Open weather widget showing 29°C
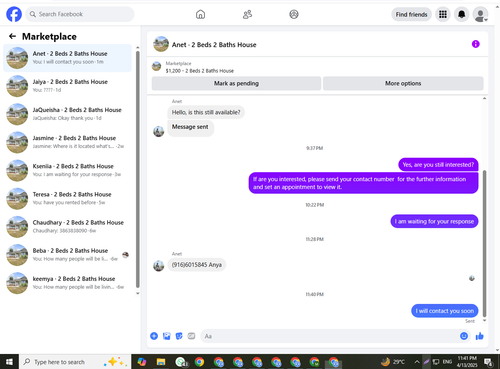500x369 pixels. tap(393, 362)
